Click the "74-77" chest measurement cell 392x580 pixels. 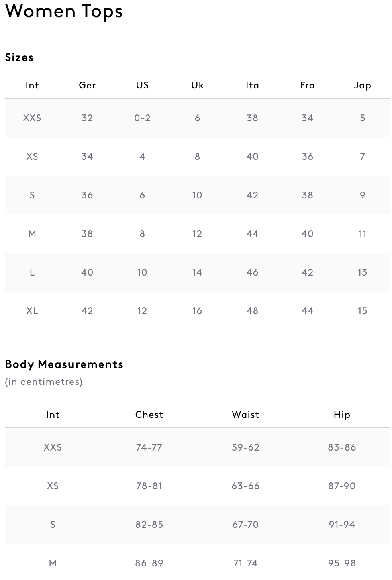coord(149,447)
